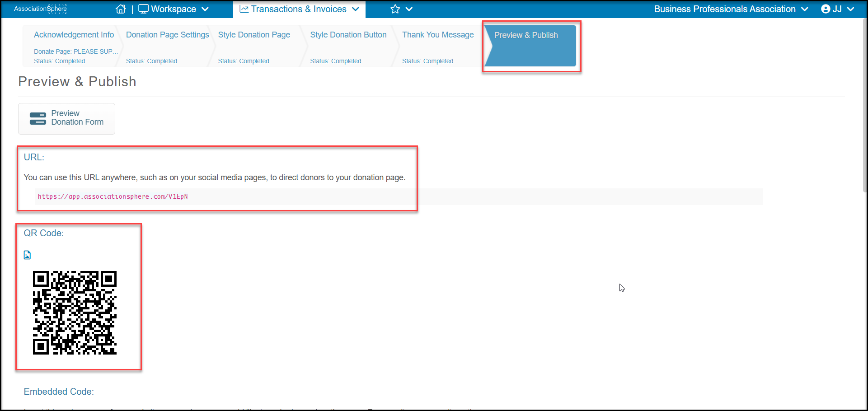Select the donation page URL text
This screenshot has width=868, height=411.
pyautogui.click(x=113, y=196)
